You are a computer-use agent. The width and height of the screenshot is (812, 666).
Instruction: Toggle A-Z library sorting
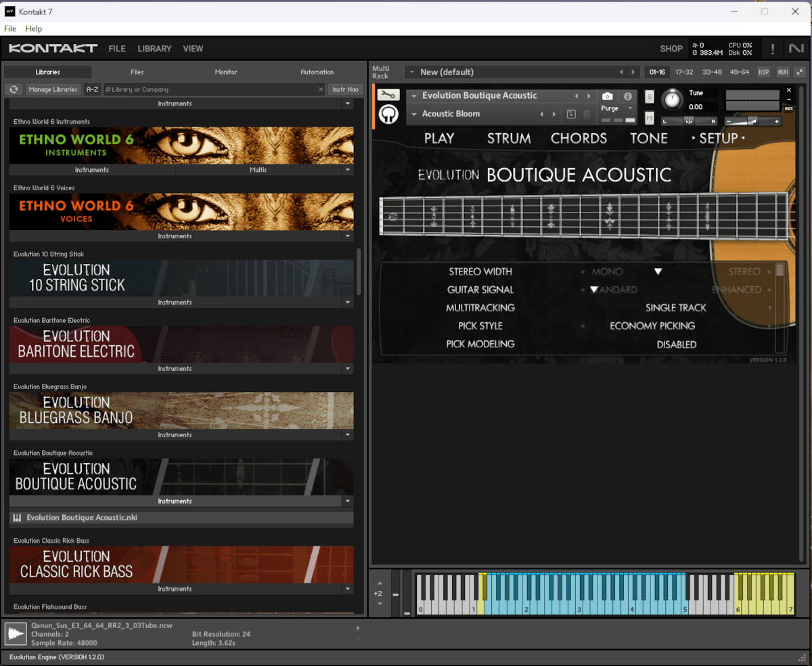point(92,89)
